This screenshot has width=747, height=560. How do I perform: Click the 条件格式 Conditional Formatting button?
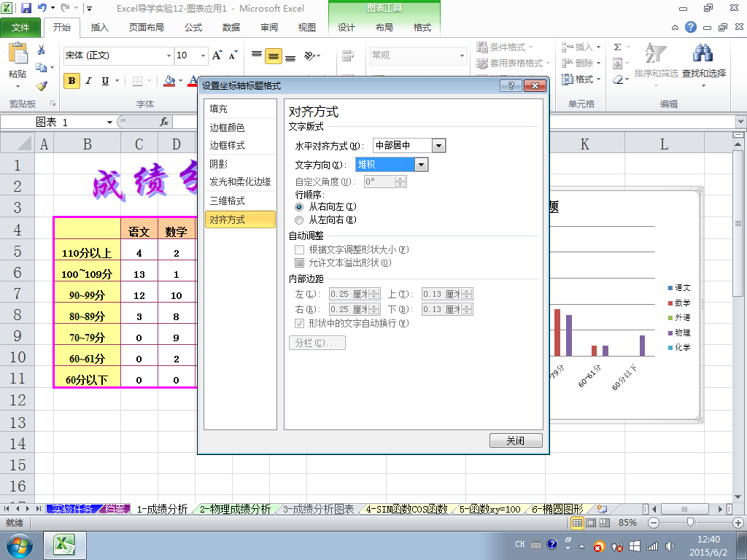506,47
